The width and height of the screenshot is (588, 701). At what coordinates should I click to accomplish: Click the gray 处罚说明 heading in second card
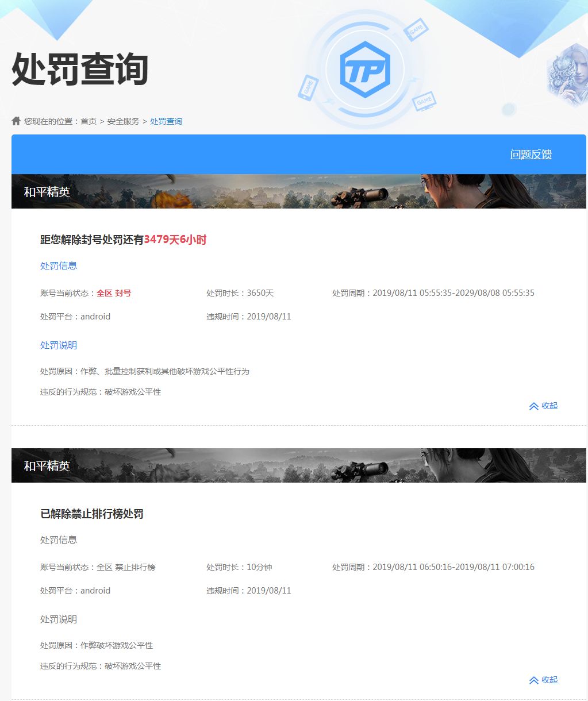(x=59, y=619)
